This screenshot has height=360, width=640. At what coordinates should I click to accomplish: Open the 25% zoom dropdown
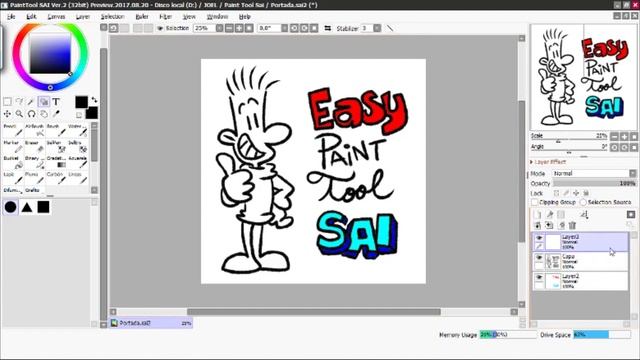point(219,28)
